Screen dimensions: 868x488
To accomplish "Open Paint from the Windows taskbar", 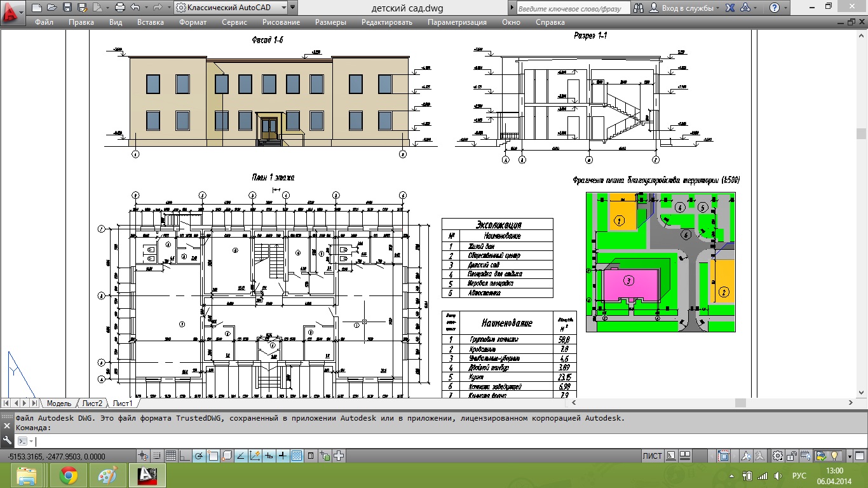I will (x=108, y=475).
